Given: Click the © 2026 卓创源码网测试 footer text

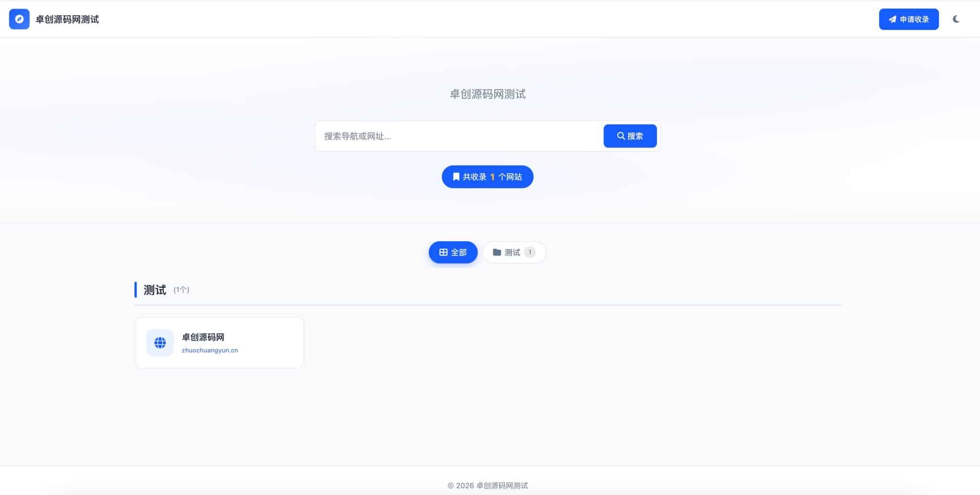Looking at the screenshot, I should (488, 485).
